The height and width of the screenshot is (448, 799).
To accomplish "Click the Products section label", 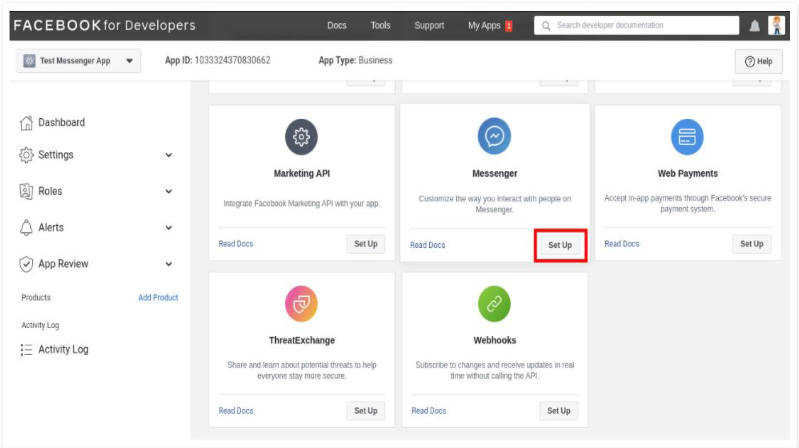I will tap(36, 298).
